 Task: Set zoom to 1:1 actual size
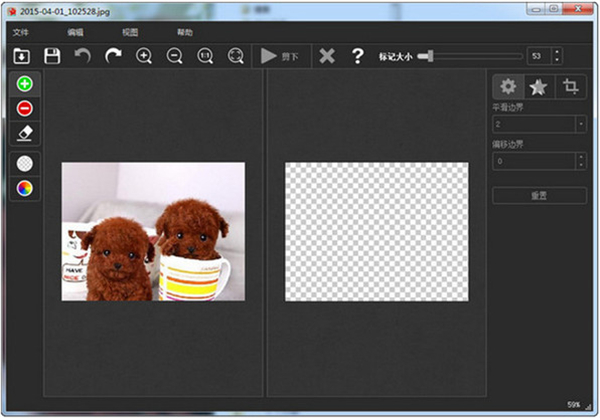pyautogui.click(x=205, y=57)
